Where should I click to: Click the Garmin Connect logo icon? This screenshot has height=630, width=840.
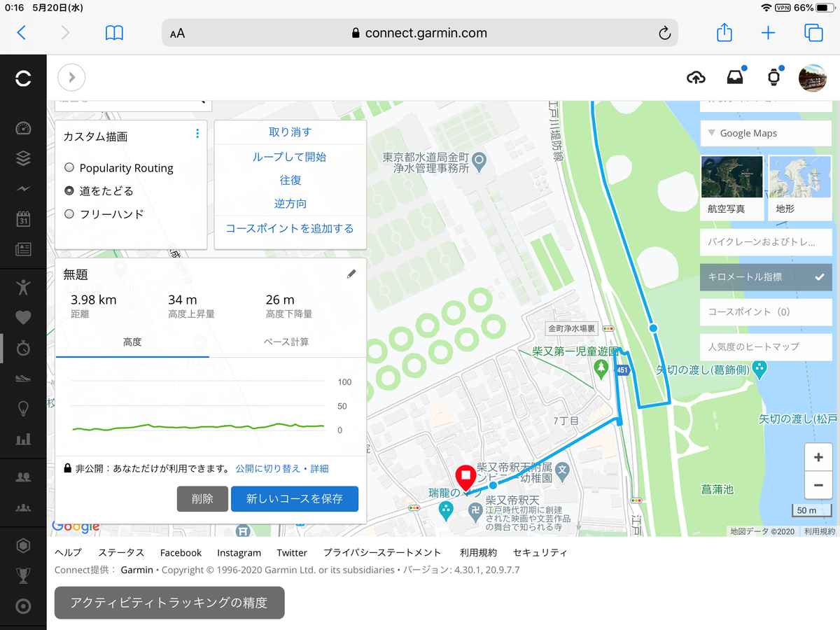pyautogui.click(x=23, y=78)
